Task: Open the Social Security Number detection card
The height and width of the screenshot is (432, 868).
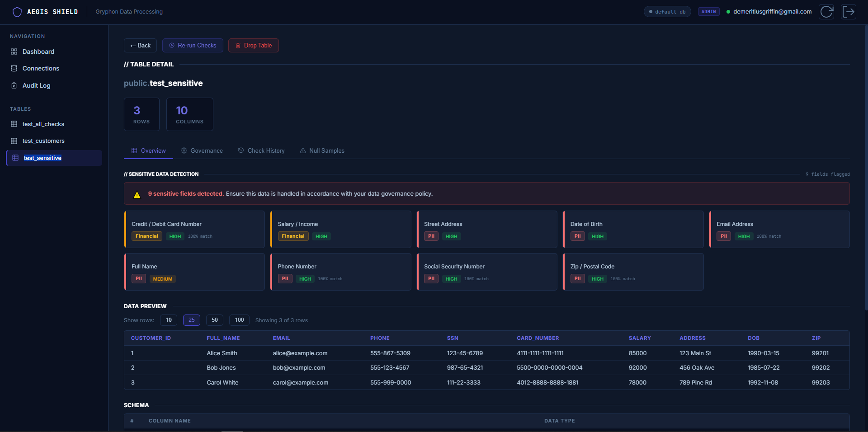Action: [486, 272]
